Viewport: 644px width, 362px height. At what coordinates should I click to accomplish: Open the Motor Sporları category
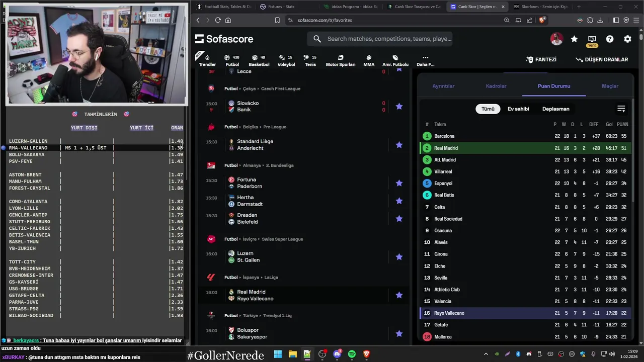click(x=341, y=60)
